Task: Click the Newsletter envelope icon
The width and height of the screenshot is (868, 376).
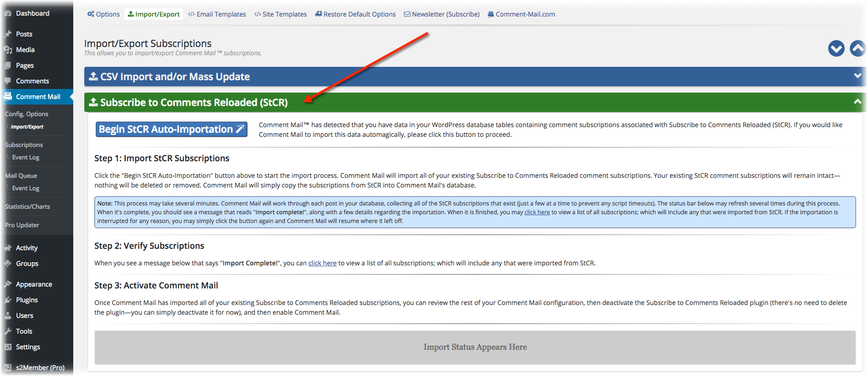Action: click(407, 14)
